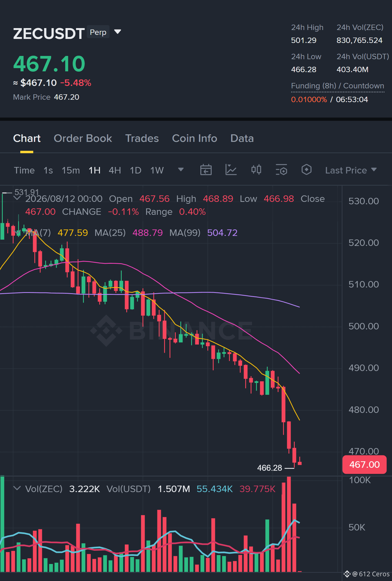Image resolution: width=392 pixels, height=581 pixels.
Task: Select the 1W interval
Action: tap(157, 170)
